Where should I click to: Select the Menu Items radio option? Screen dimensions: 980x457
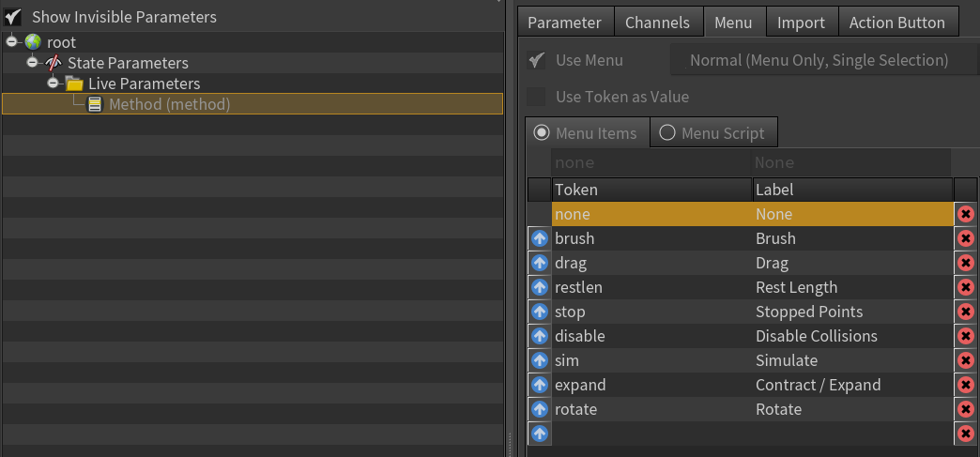[542, 133]
